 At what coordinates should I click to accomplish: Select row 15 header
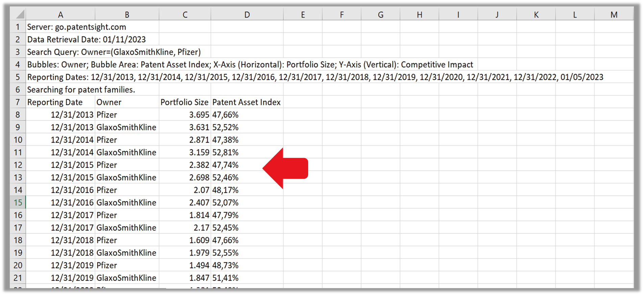18,202
